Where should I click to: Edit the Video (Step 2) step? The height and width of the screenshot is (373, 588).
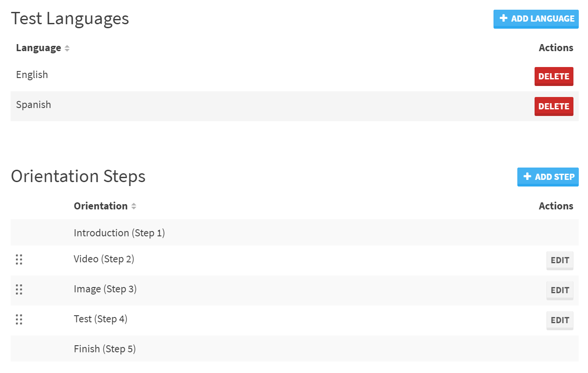[560, 260]
